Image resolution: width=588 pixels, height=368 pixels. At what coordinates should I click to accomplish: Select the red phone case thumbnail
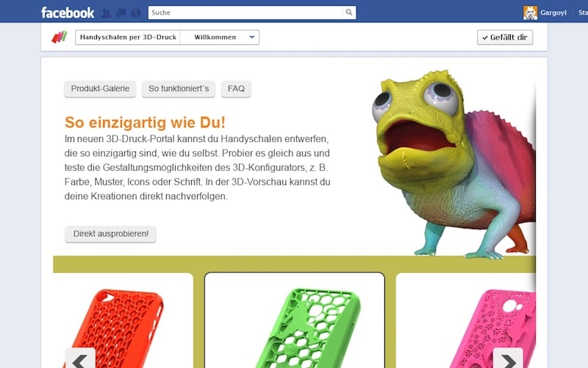[123, 320]
